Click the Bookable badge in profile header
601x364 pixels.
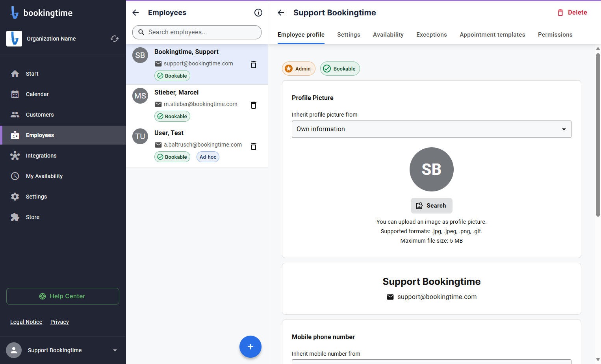point(340,69)
